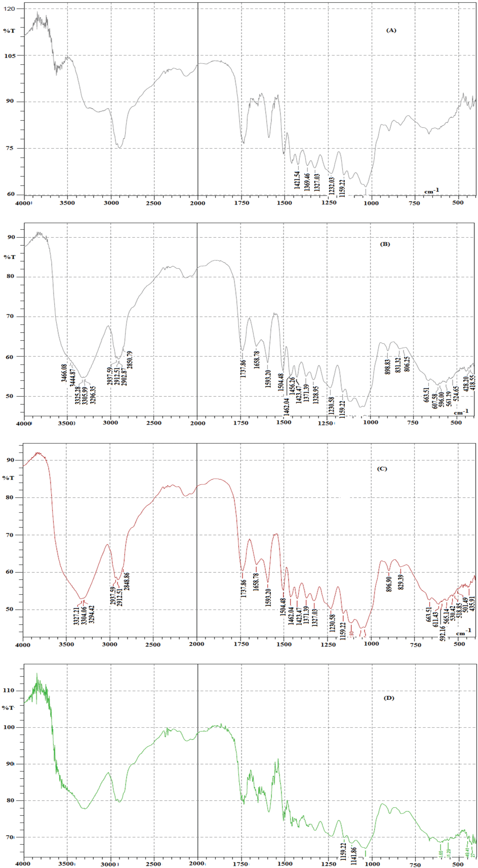The height and width of the screenshot is (868, 478).
Task: Select peak label 607.58 in spectrum B
Action: coord(435,401)
